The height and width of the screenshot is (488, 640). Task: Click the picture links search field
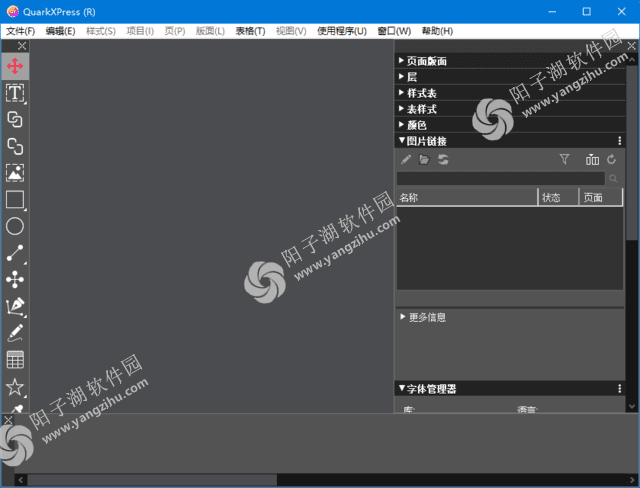501,178
